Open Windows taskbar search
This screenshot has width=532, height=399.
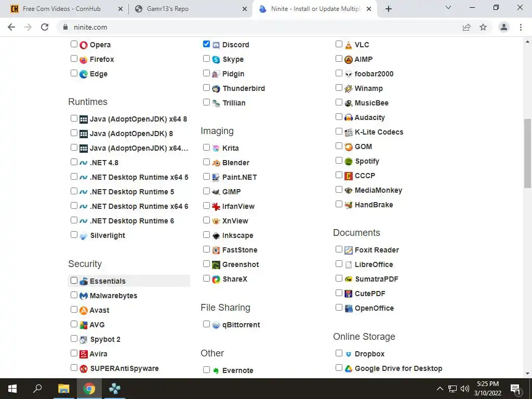click(37, 389)
